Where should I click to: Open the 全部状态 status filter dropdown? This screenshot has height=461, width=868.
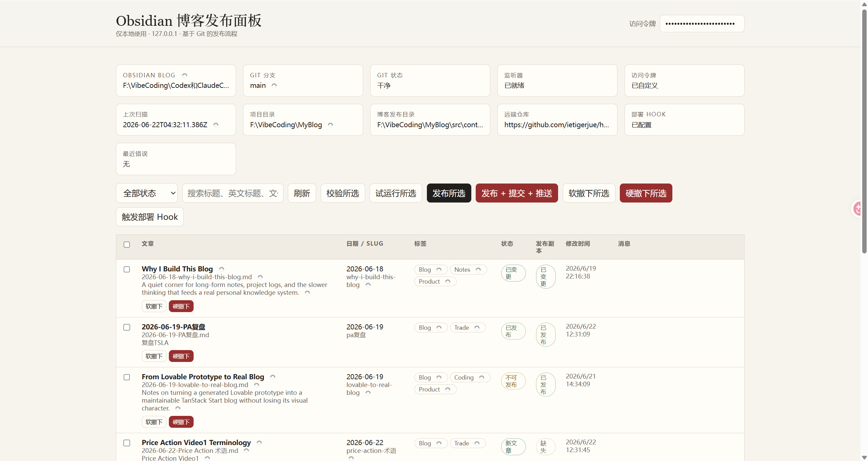(x=147, y=193)
